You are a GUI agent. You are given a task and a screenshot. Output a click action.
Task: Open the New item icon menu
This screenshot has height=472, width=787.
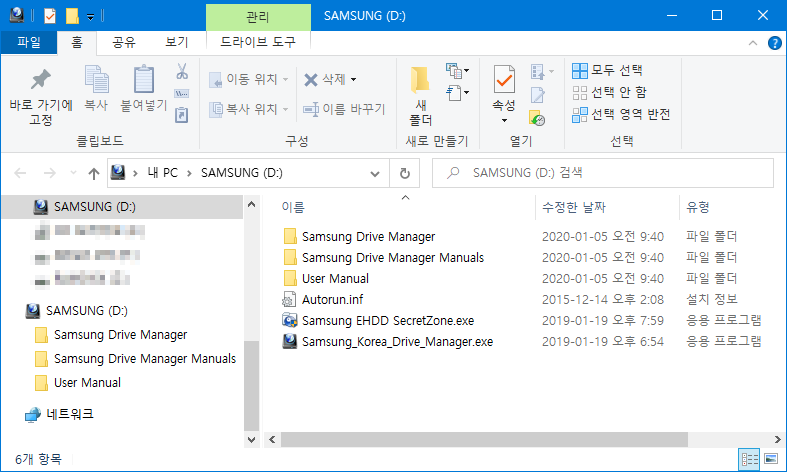(x=457, y=71)
